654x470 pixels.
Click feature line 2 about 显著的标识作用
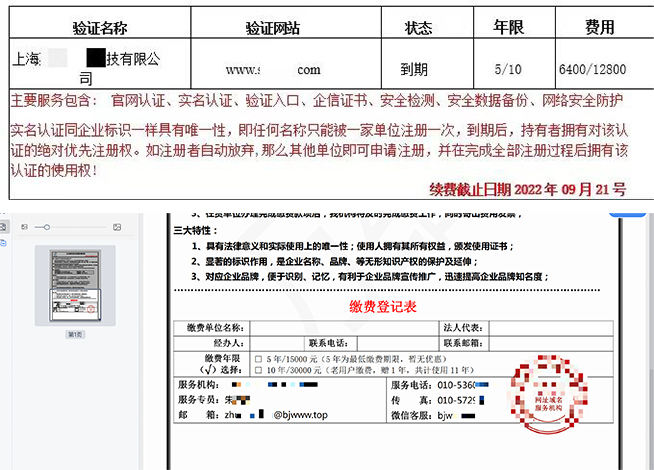click(x=335, y=261)
